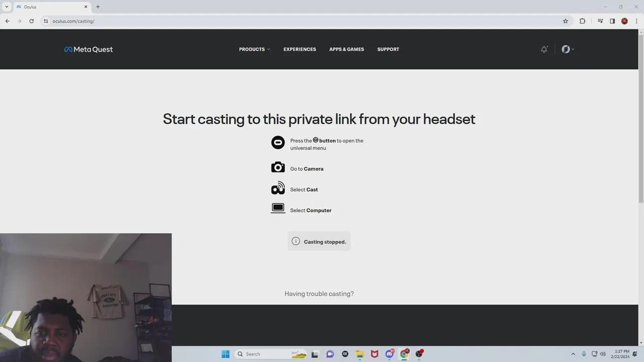Expand the Products dropdown
This screenshot has height=362, width=644.
tap(255, 49)
